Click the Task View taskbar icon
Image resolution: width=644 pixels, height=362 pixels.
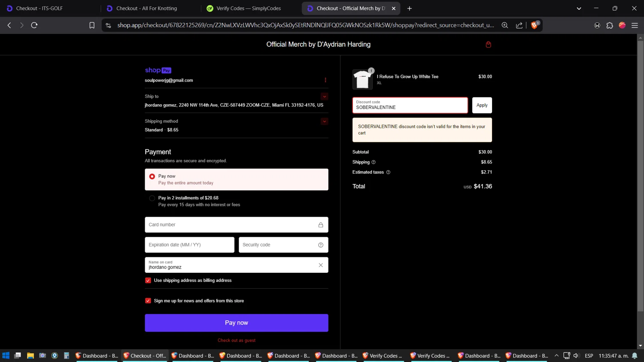point(18,356)
